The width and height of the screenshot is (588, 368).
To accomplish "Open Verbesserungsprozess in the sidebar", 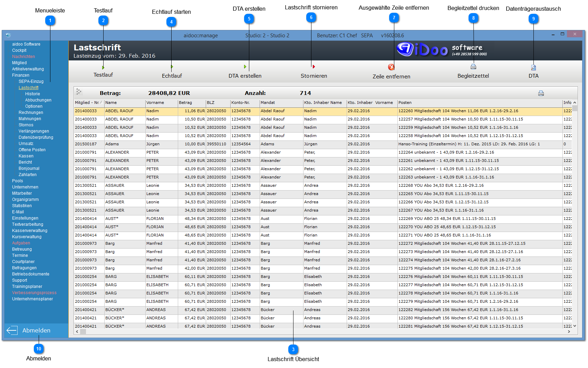I will tap(34, 293).
